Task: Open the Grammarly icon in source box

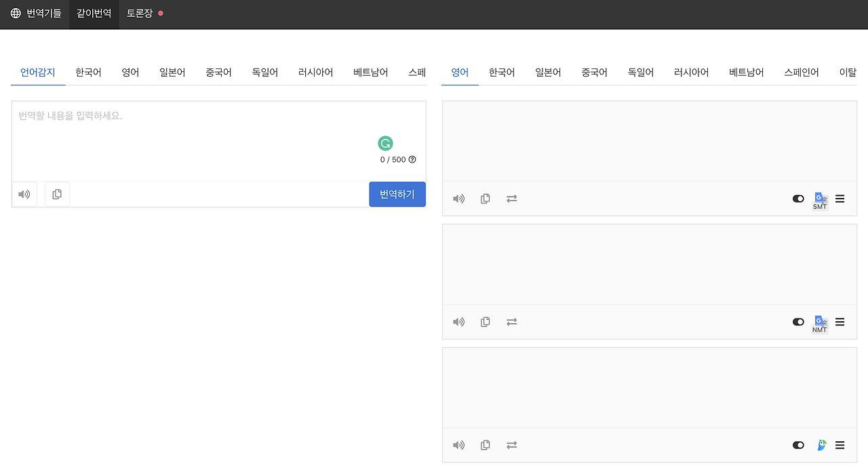Action: pos(385,143)
